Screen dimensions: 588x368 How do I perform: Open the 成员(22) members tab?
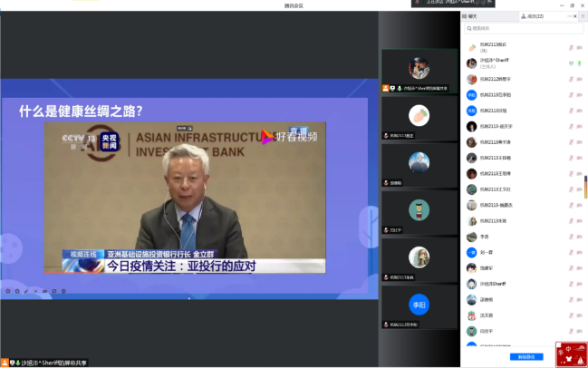click(534, 16)
